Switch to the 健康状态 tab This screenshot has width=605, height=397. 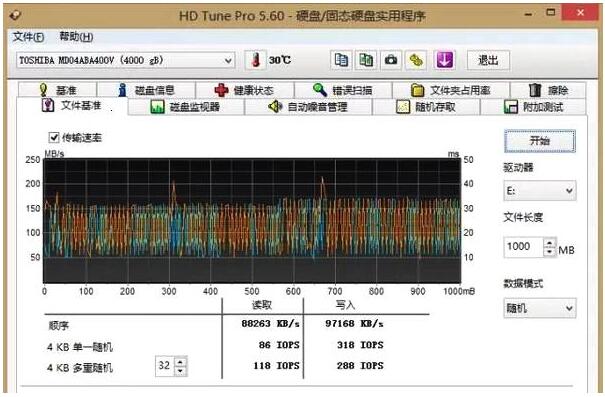tap(245, 90)
